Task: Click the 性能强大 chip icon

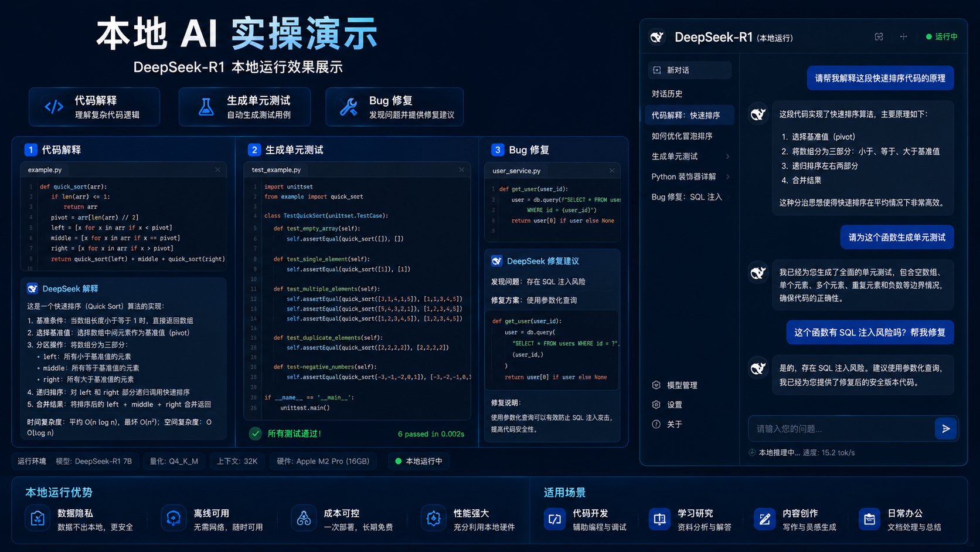Action: tap(433, 519)
